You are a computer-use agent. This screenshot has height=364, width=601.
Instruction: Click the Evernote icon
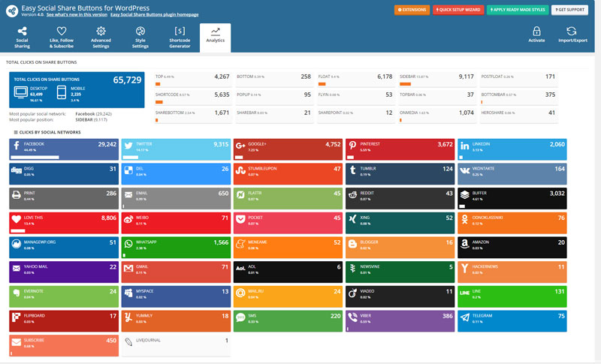16,293
